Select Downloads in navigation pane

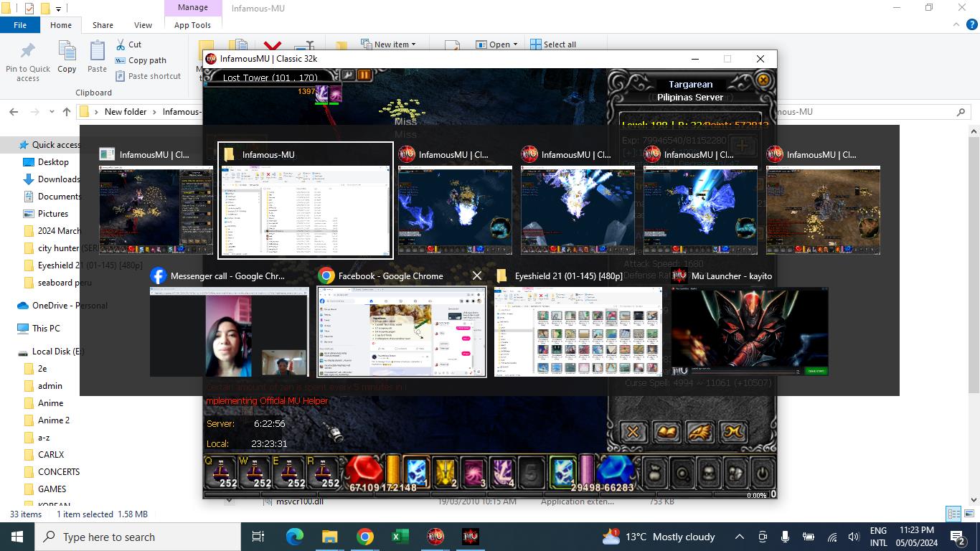tap(59, 179)
